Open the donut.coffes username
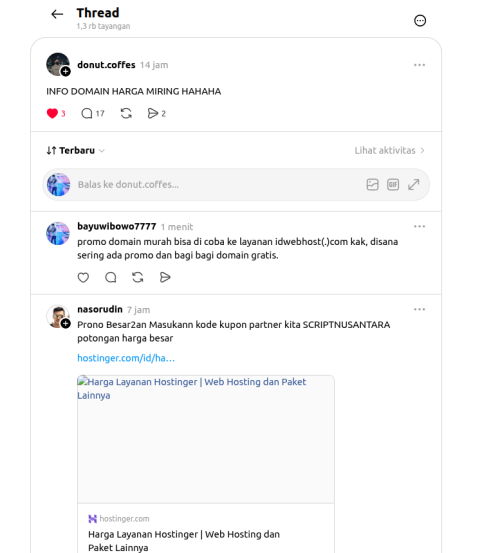Image resolution: width=500 pixels, height=553 pixels. pyautogui.click(x=106, y=65)
